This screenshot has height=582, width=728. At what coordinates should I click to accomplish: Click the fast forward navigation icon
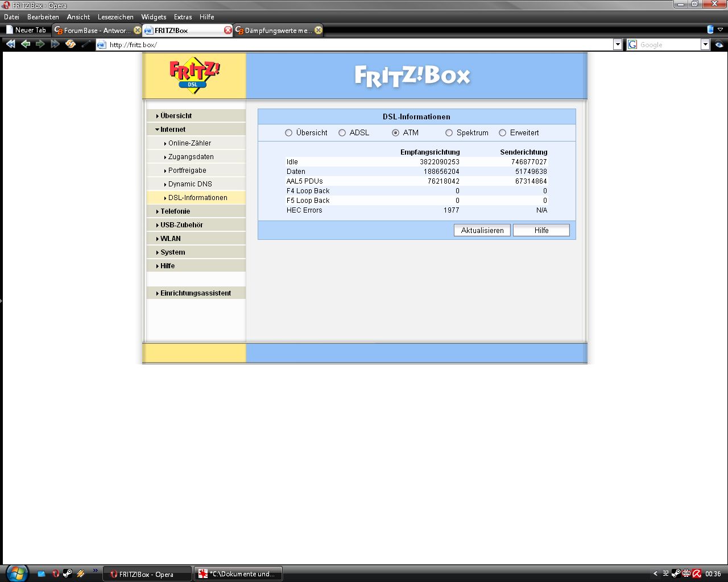tap(55, 44)
